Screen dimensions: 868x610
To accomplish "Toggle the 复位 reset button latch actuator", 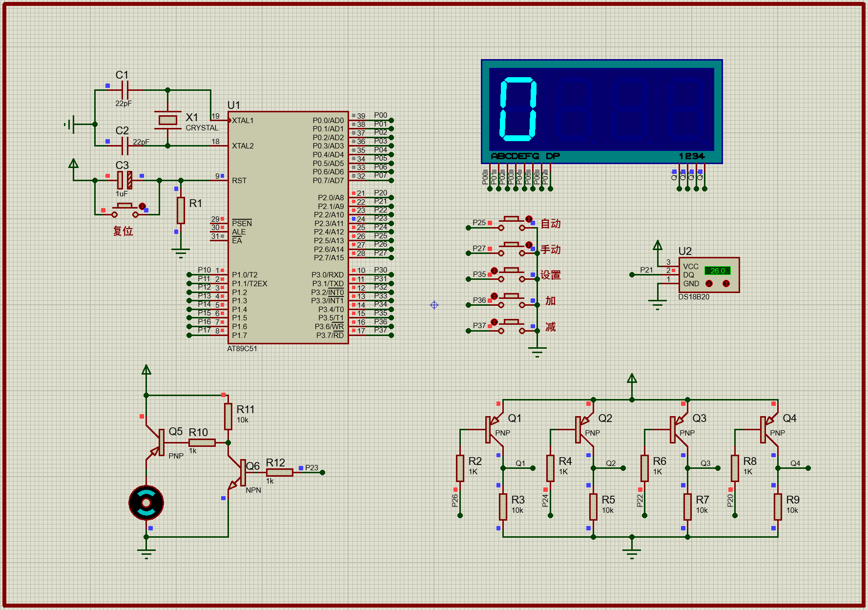I will (x=142, y=206).
